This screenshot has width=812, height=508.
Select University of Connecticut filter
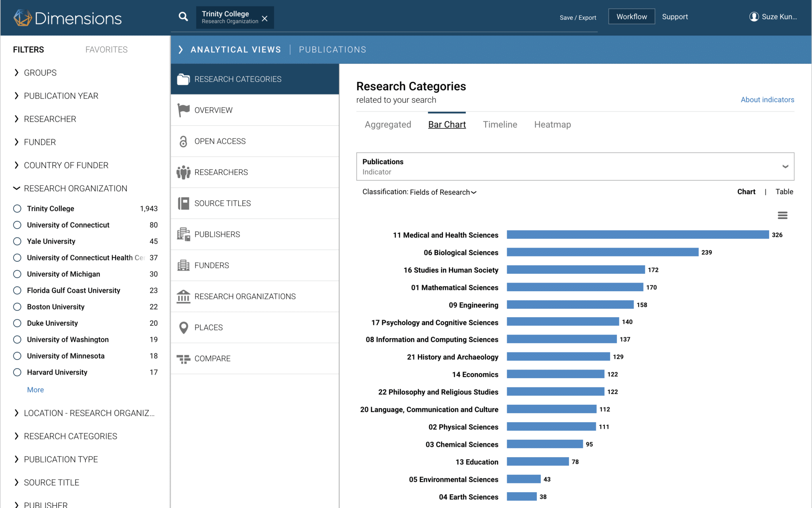(17, 225)
